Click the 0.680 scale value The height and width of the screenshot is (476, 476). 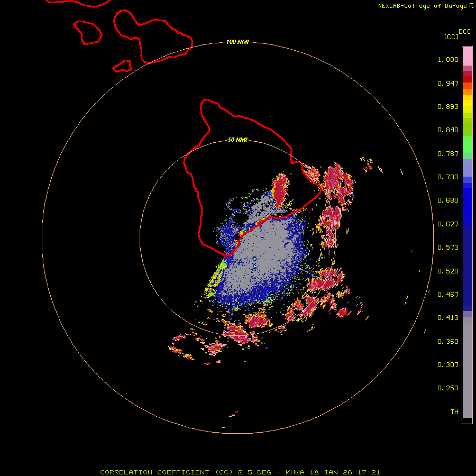point(448,200)
